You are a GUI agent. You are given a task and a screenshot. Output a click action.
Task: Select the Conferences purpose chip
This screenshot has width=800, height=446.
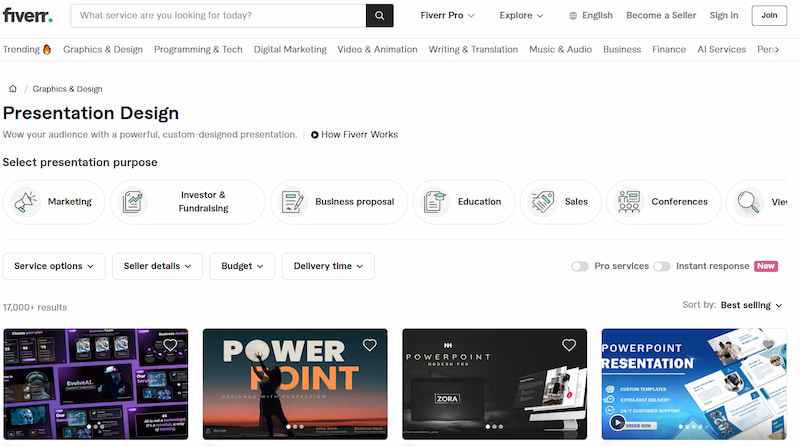click(x=664, y=202)
